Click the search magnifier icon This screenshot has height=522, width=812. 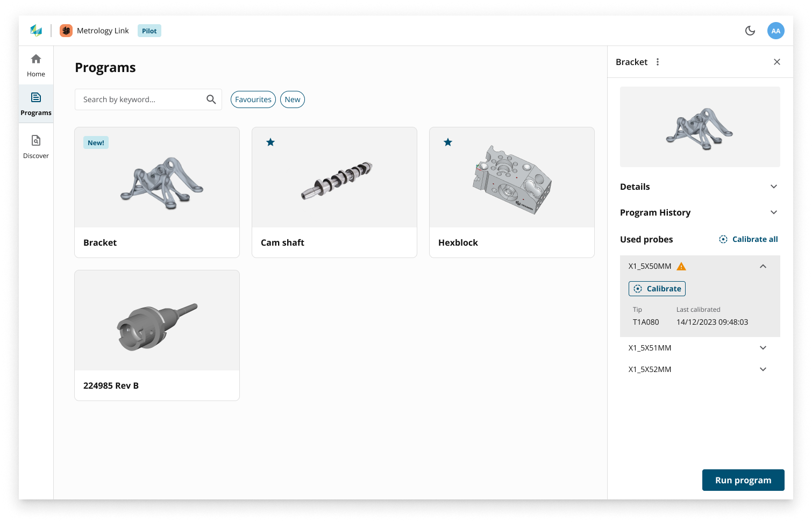(211, 99)
